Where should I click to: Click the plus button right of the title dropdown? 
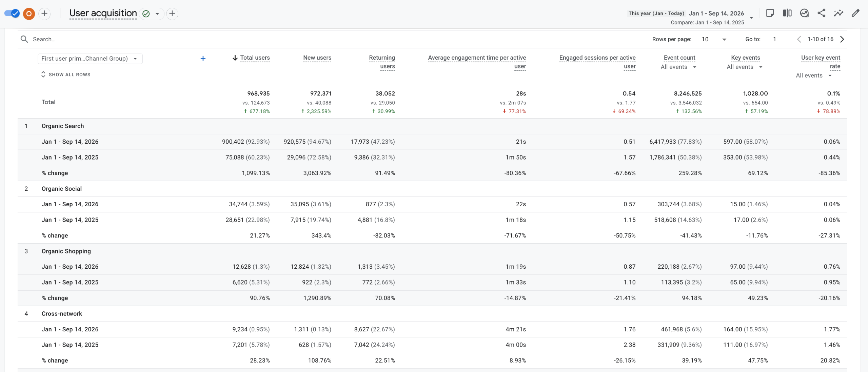pyautogui.click(x=172, y=14)
